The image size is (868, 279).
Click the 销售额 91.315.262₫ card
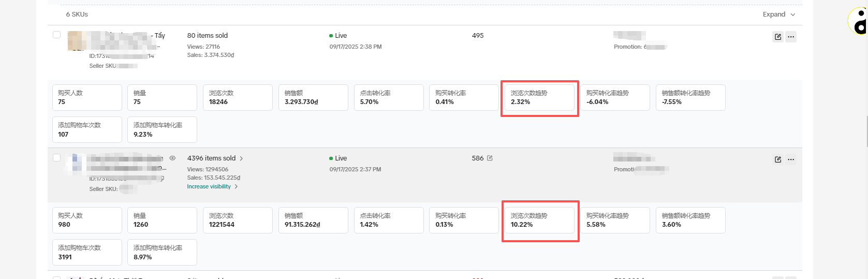[313, 221]
